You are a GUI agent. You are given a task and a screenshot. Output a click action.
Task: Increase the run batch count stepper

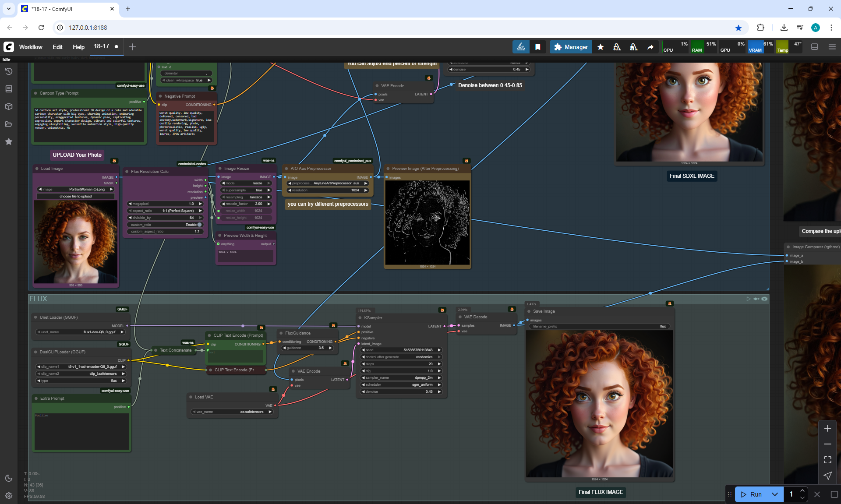click(x=802, y=491)
